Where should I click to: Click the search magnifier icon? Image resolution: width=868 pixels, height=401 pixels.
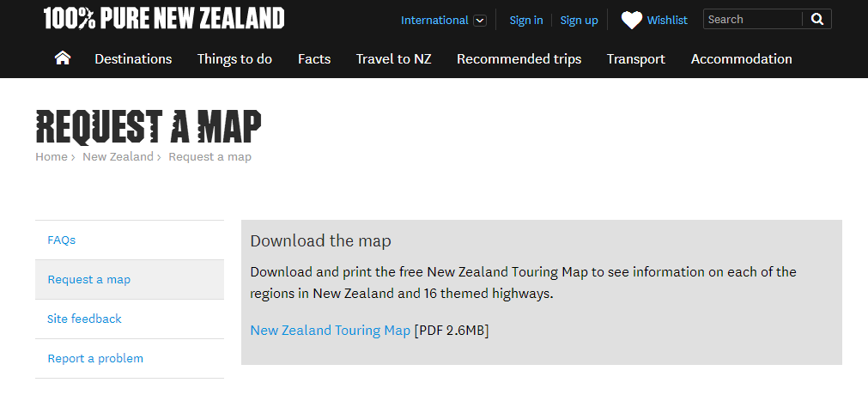(x=817, y=20)
